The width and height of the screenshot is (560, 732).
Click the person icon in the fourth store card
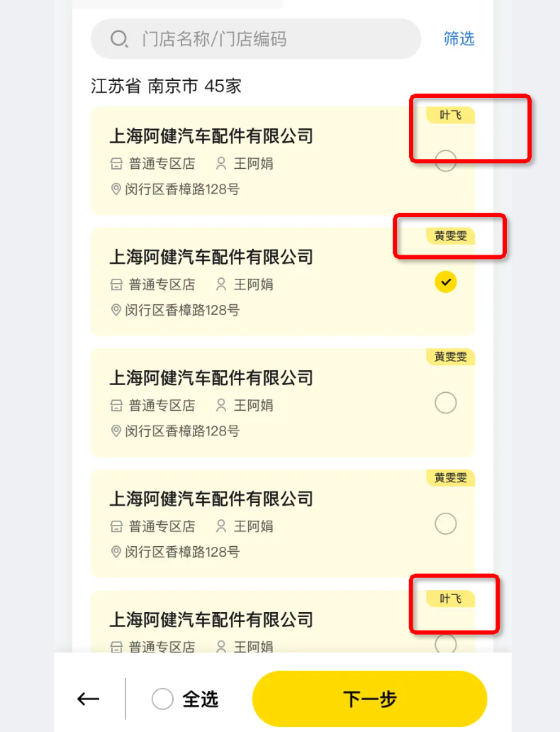221,526
